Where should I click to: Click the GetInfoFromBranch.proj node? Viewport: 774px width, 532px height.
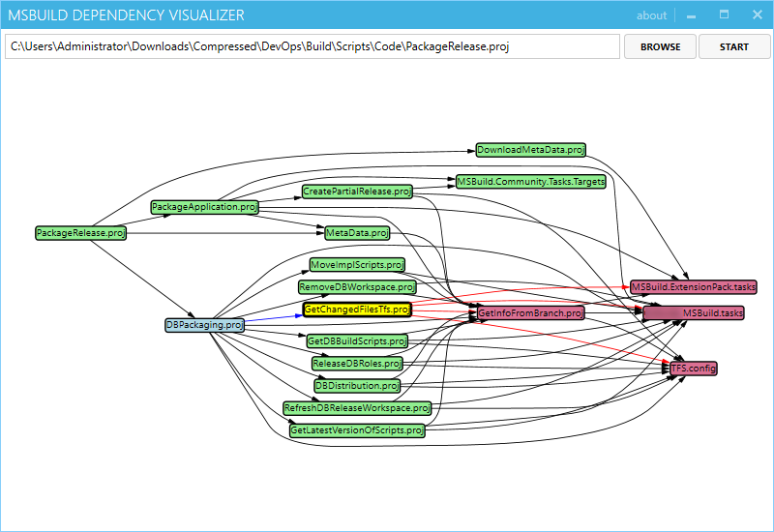tap(530, 313)
